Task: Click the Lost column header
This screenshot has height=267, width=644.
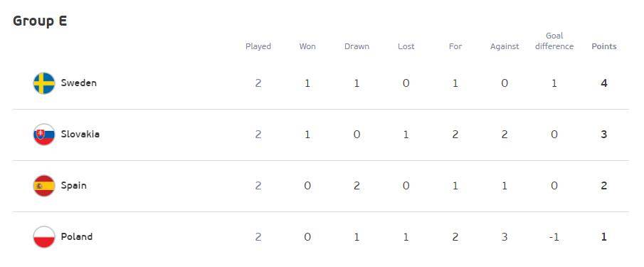Action: 406,46
